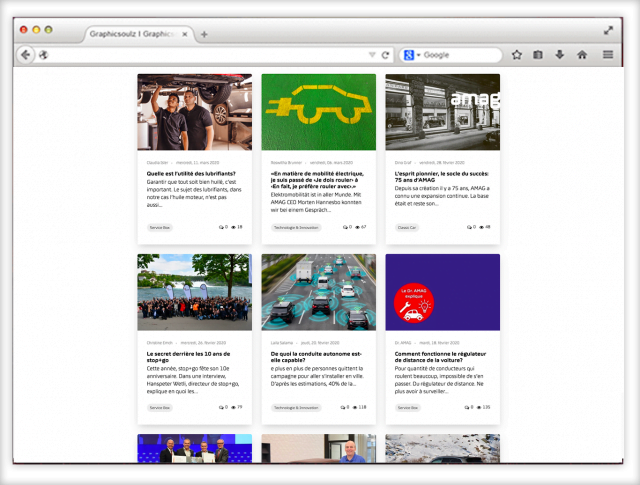The height and width of the screenshot is (485, 640).
Task: Click the green electric car thumbnail
Action: pyautogui.click(x=318, y=112)
